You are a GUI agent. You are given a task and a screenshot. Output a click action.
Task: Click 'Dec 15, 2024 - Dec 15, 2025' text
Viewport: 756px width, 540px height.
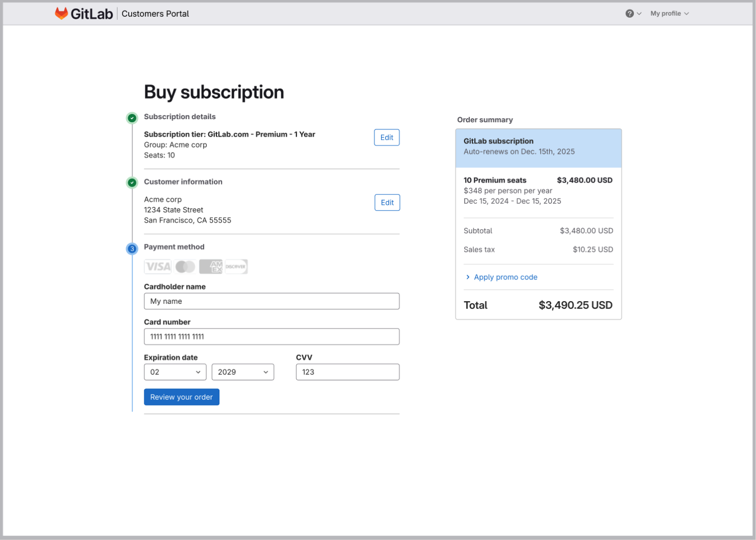click(x=512, y=201)
